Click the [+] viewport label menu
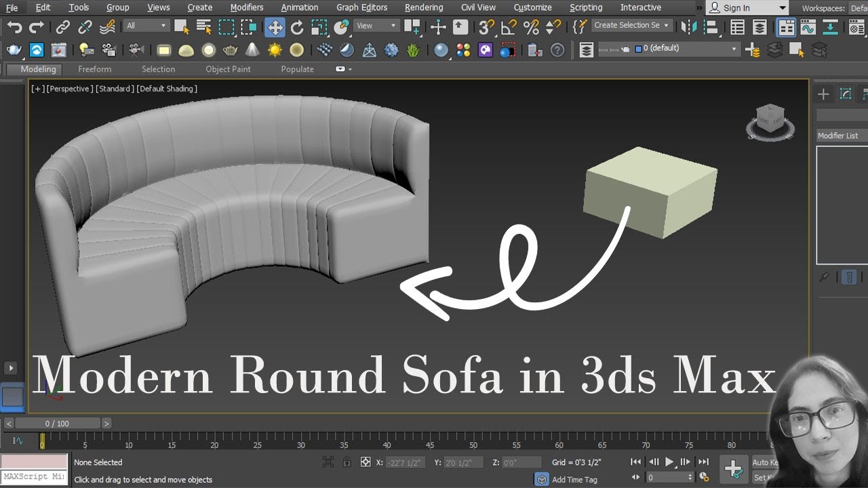868x488 pixels. click(37, 89)
